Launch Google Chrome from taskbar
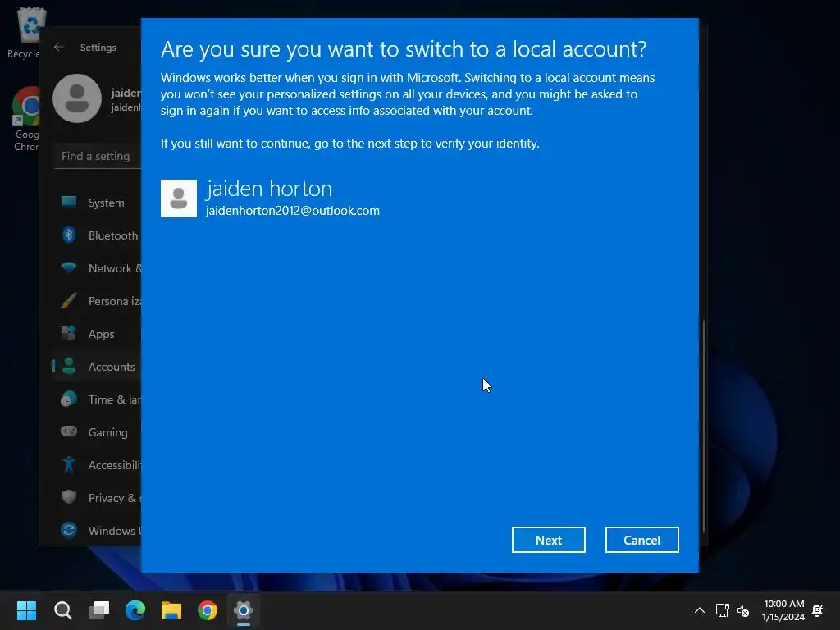The height and width of the screenshot is (630, 840). (208, 610)
